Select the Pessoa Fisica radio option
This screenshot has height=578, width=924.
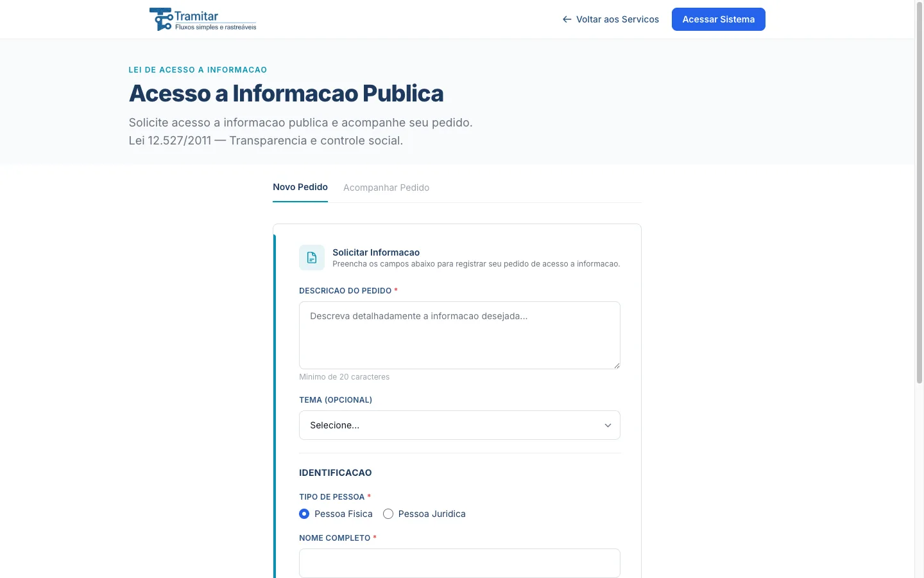point(304,514)
